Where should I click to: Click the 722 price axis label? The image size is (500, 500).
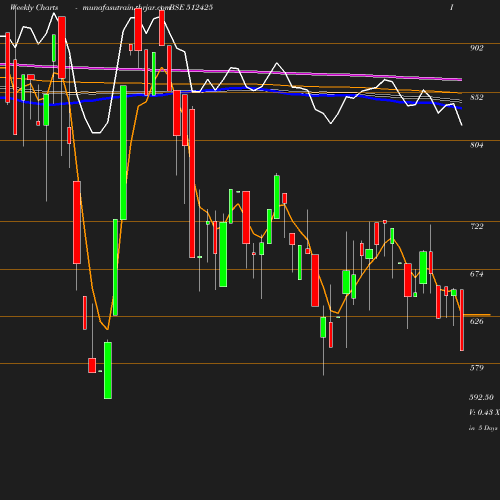[476, 226]
